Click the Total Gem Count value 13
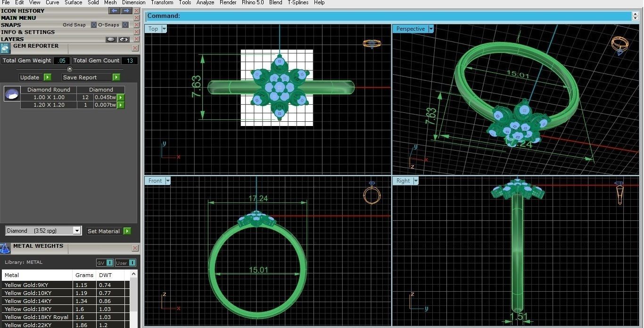The width and height of the screenshot is (644, 328). point(130,60)
